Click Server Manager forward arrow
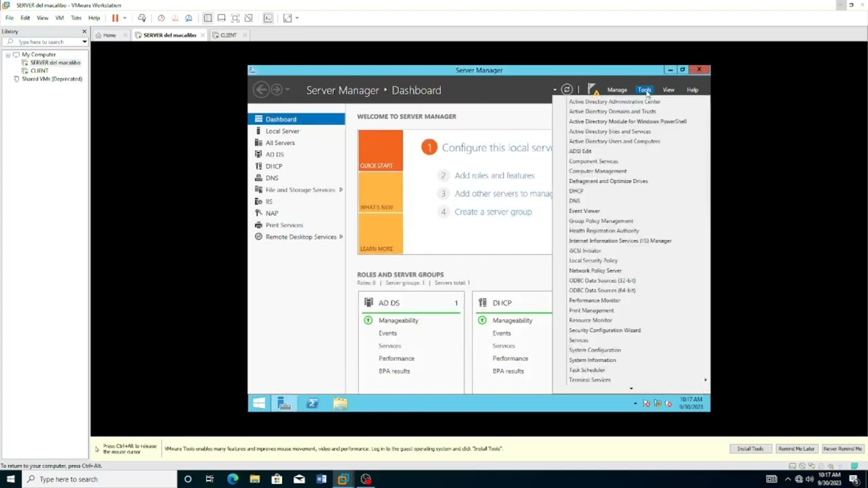868x488 pixels. (277, 89)
